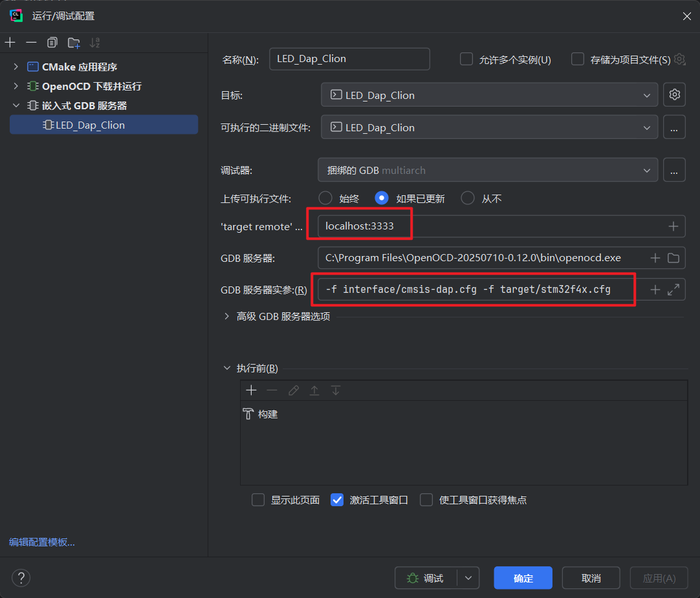Enable 使工具窗口获得焦点 checkbox
This screenshot has width=700, height=598.
click(426, 500)
